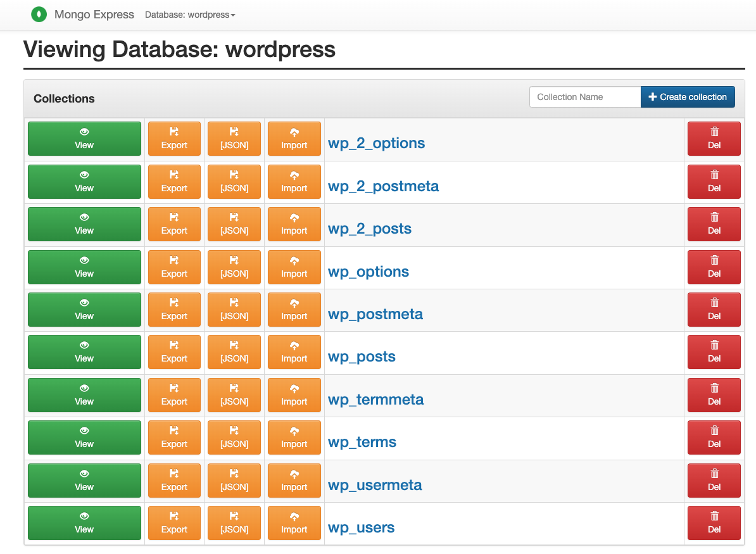This screenshot has height=554, width=756.
Task: Import into the wp_options collection
Action: tap(294, 267)
